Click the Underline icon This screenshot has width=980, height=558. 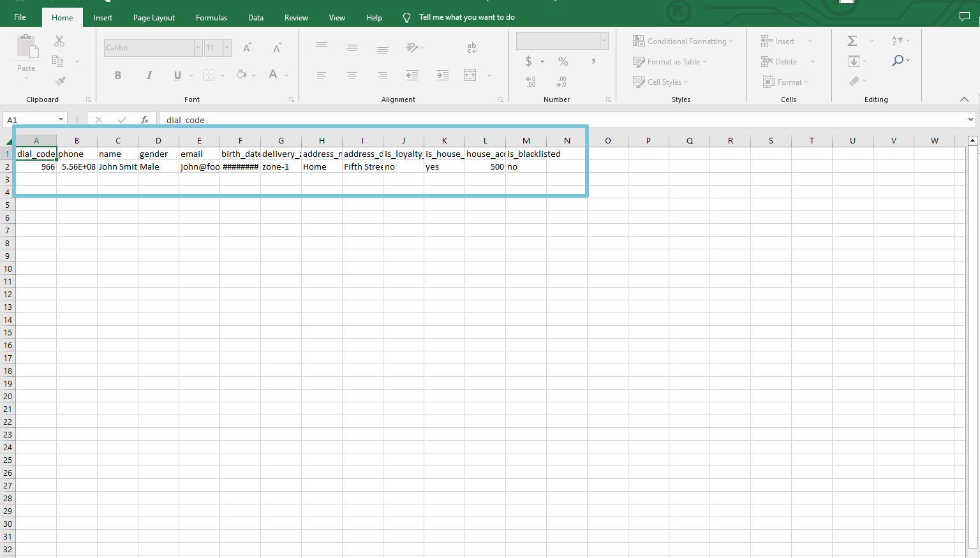click(177, 75)
